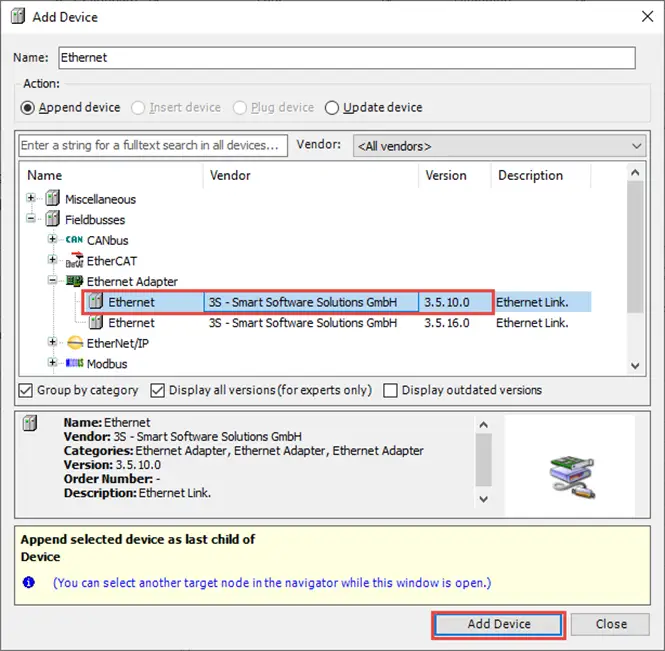Expand the EtherCAT tree node

(x=52, y=259)
